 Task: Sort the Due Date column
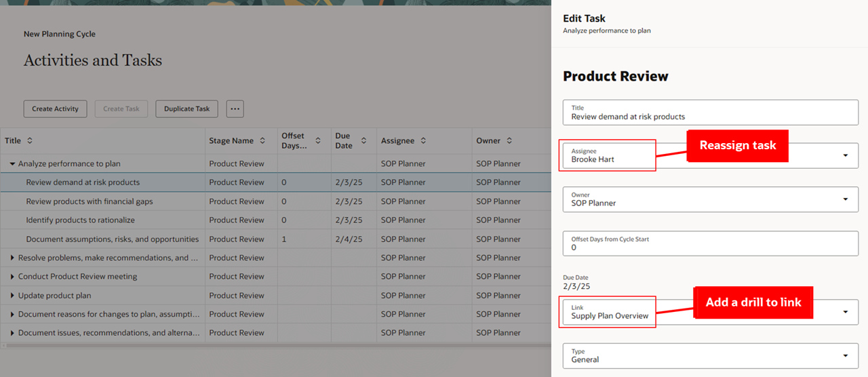pos(363,141)
